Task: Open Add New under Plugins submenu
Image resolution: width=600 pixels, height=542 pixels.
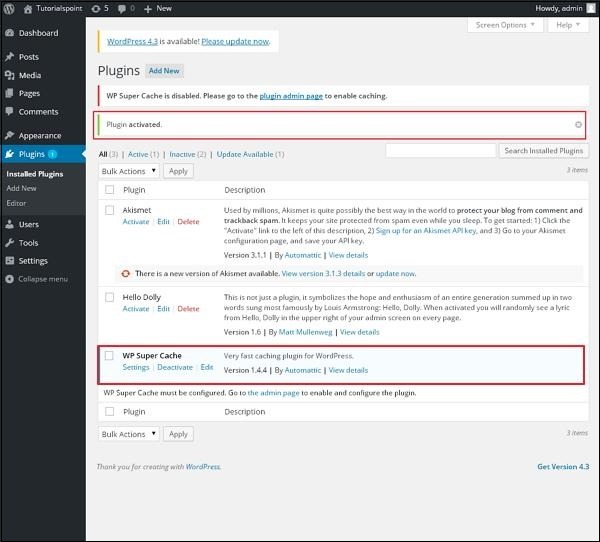Action: pos(21,188)
